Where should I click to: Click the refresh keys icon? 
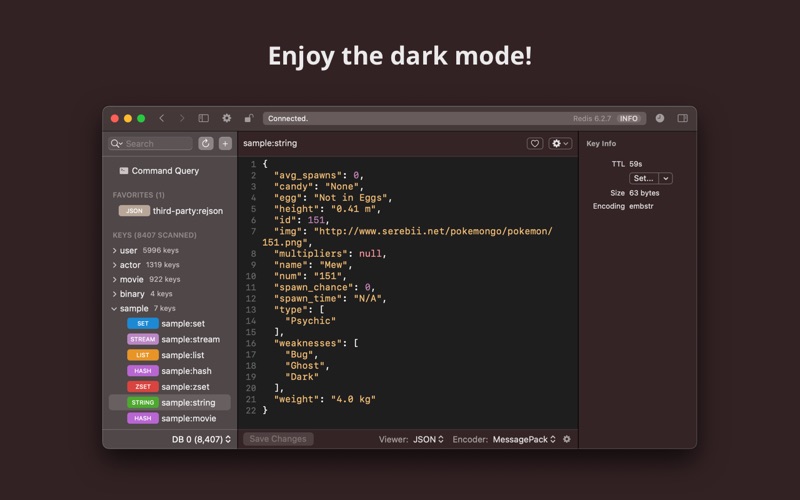tap(206, 143)
